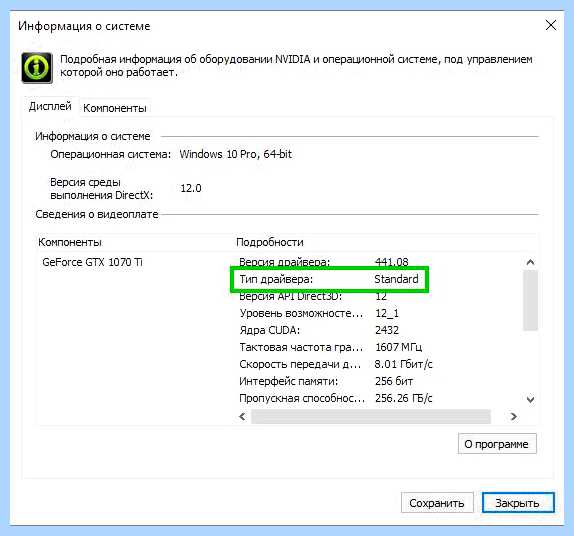Select the Версия API Direct3D row

(x=313, y=296)
